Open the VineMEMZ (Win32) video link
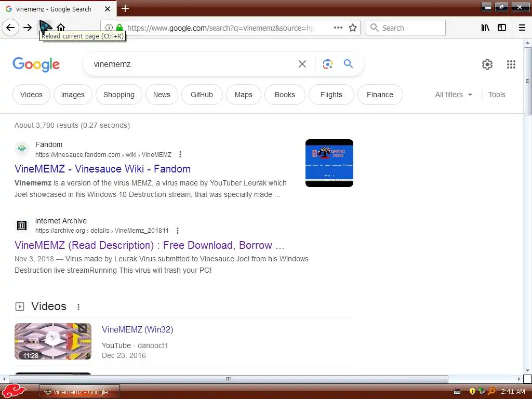 pyautogui.click(x=137, y=329)
